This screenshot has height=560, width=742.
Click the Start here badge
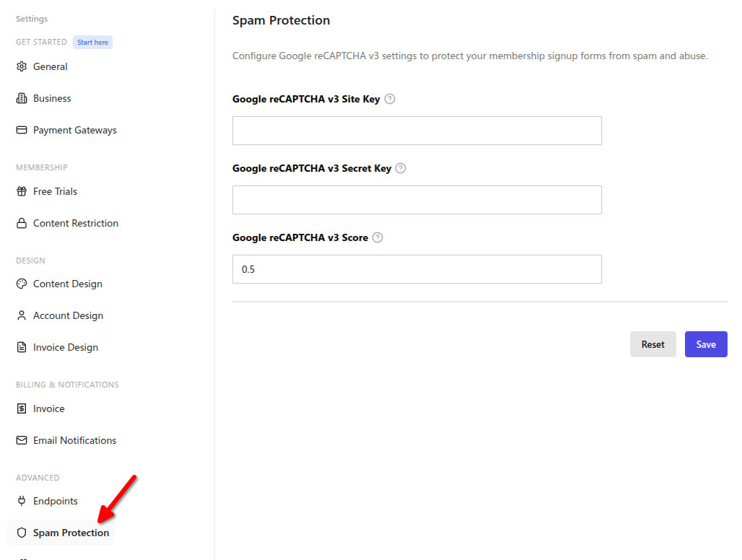point(92,42)
